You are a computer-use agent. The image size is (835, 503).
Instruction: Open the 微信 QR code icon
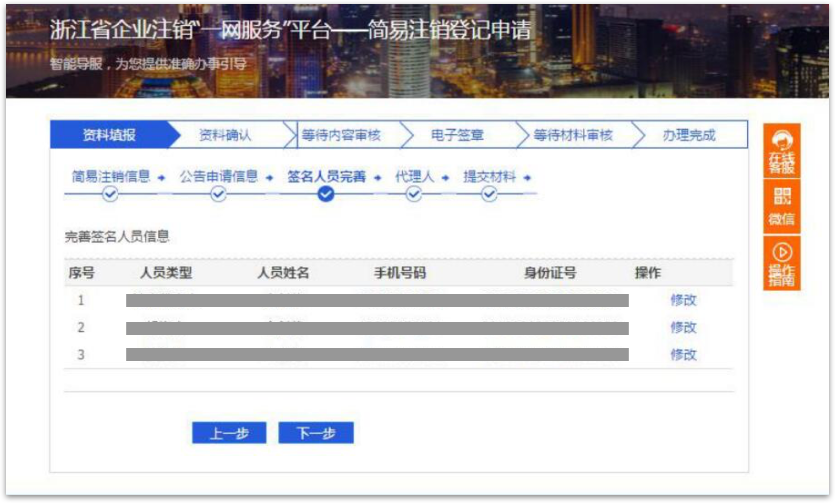click(781, 207)
